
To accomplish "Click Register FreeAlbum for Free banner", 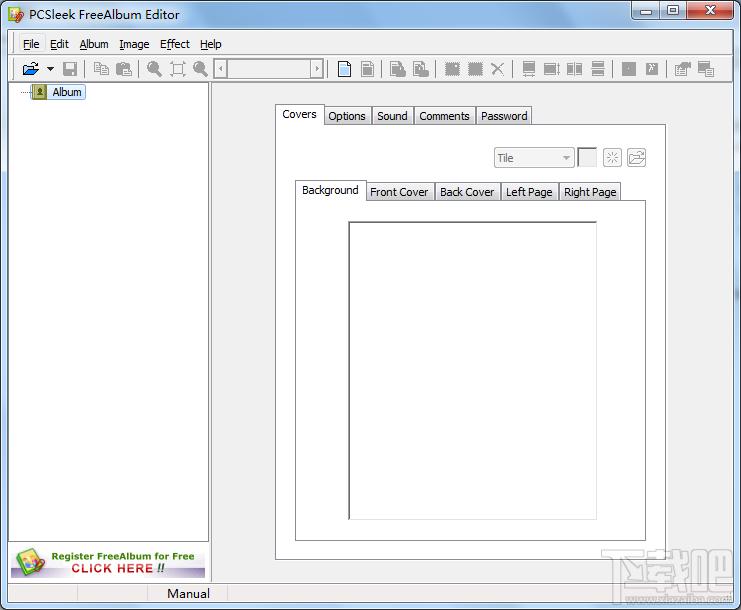I will (108, 563).
